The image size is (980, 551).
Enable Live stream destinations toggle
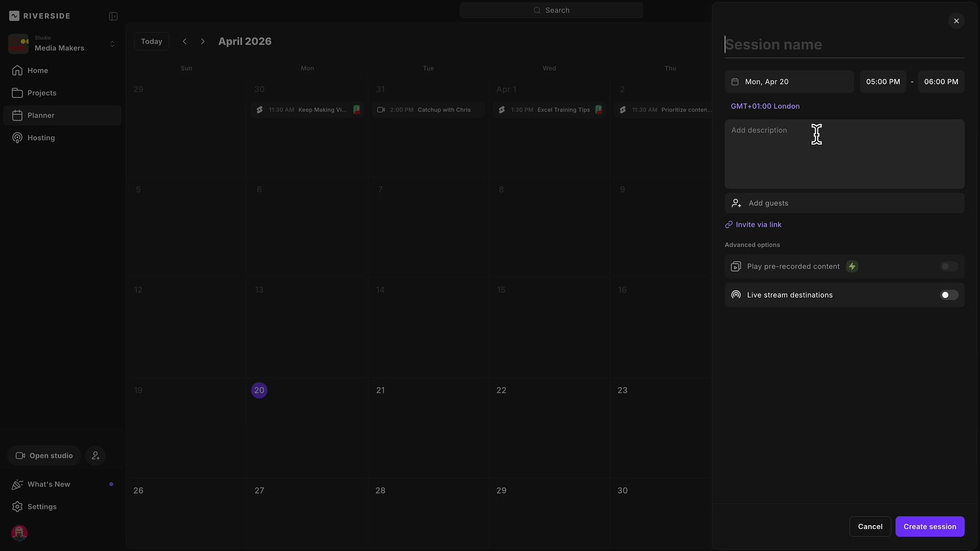click(949, 295)
